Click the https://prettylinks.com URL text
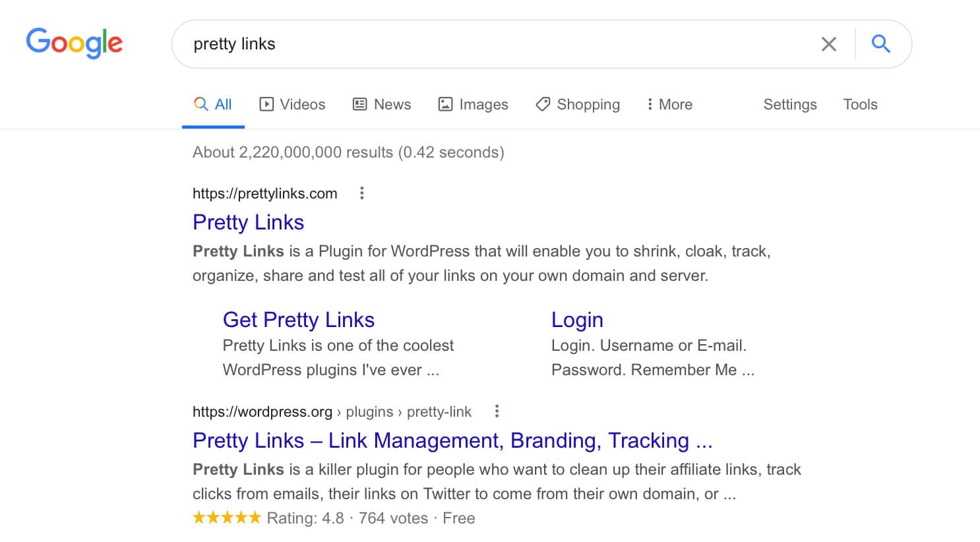 (x=265, y=193)
